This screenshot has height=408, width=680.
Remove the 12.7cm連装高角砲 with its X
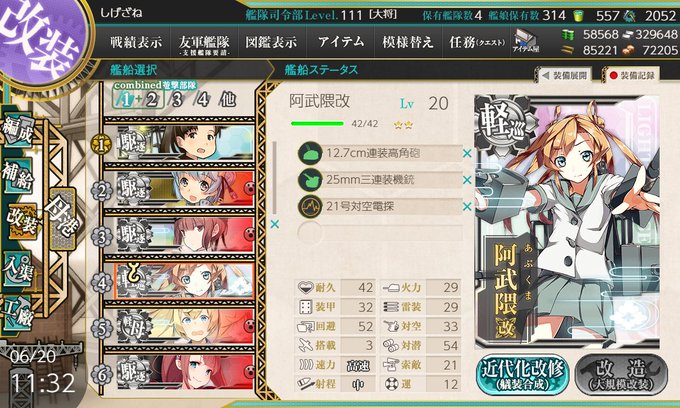467,153
